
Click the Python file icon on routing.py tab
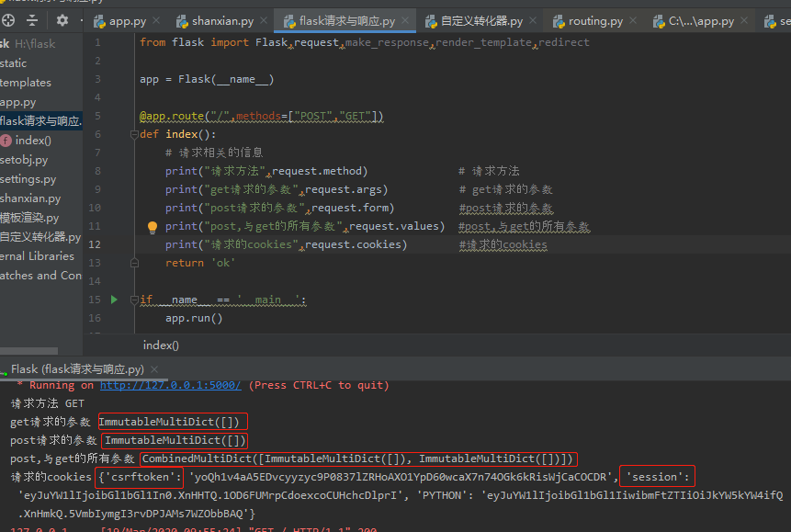[559, 21]
